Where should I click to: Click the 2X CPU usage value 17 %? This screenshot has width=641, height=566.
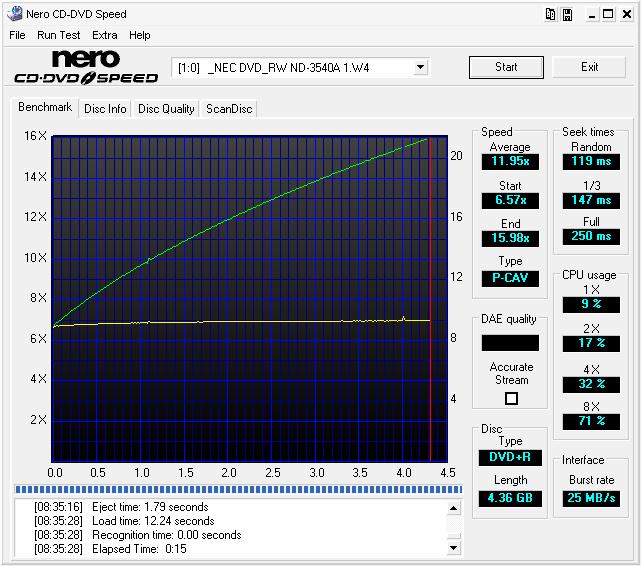click(591, 343)
